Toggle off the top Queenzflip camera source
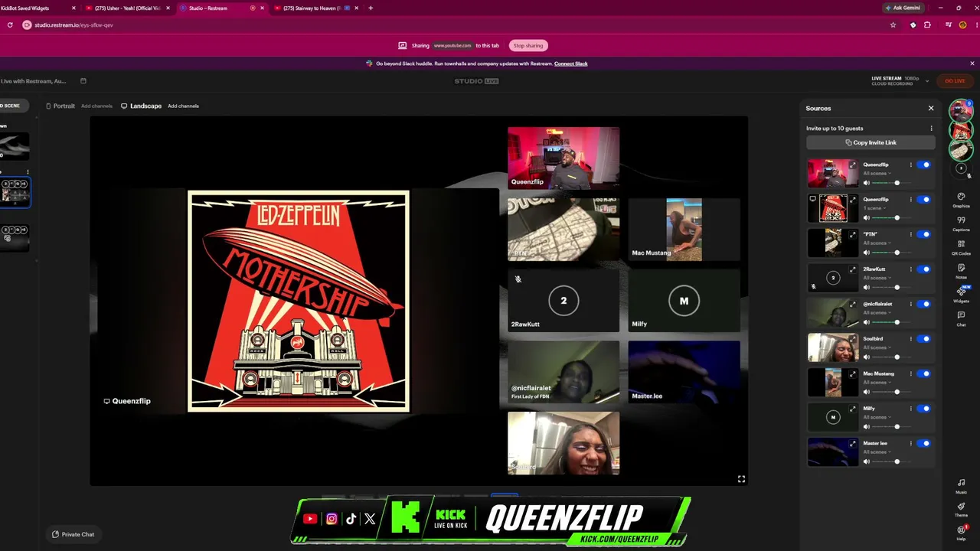Screen dimensions: 980x551 pyautogui.click(x=924, y=165)
